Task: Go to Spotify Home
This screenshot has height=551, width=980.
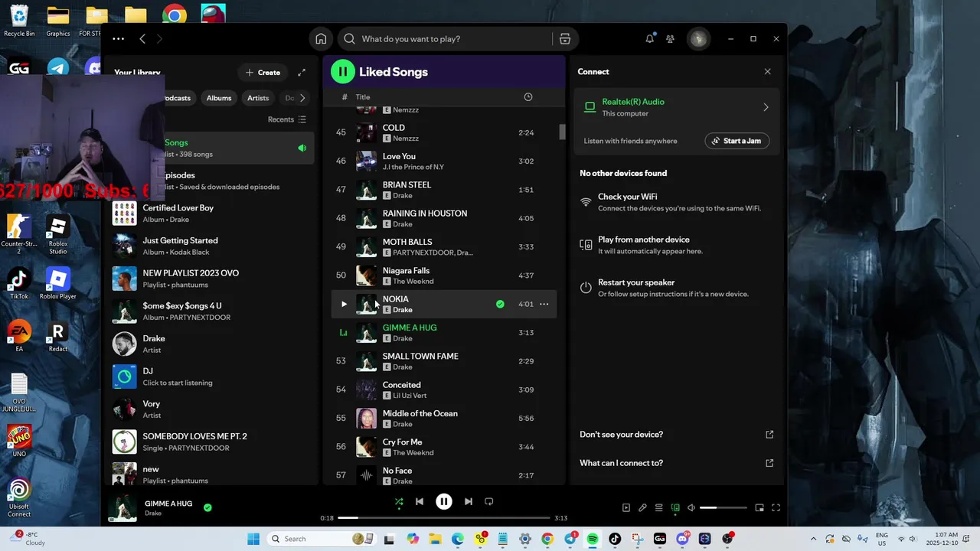Action: tap(321, 39)
